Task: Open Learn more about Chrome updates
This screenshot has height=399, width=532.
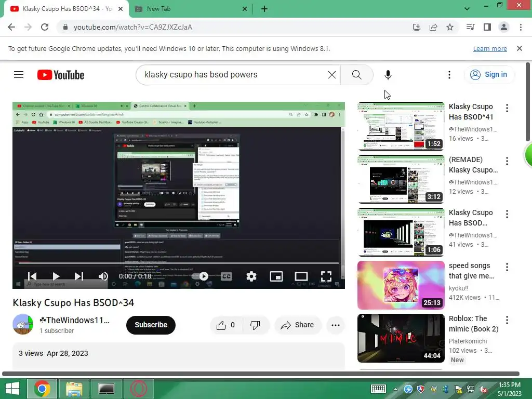Action: (x=490, y=48)
